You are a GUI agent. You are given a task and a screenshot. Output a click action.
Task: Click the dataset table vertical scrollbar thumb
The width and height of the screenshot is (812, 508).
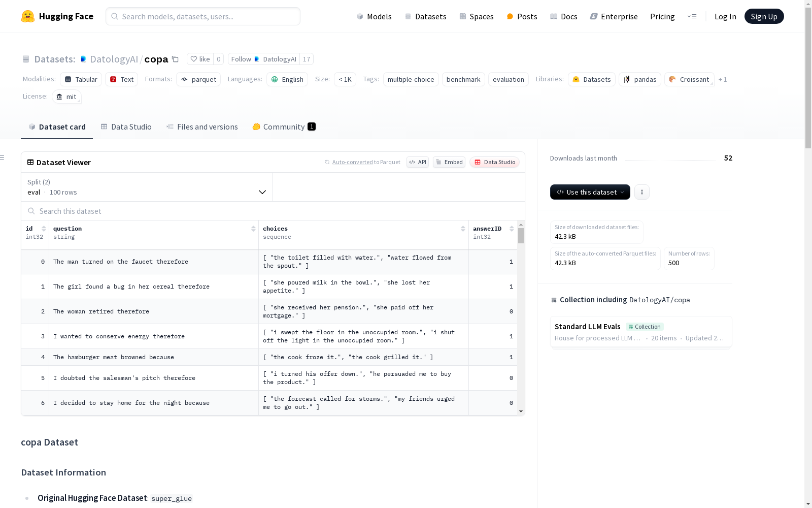click(x=521, y=236)
